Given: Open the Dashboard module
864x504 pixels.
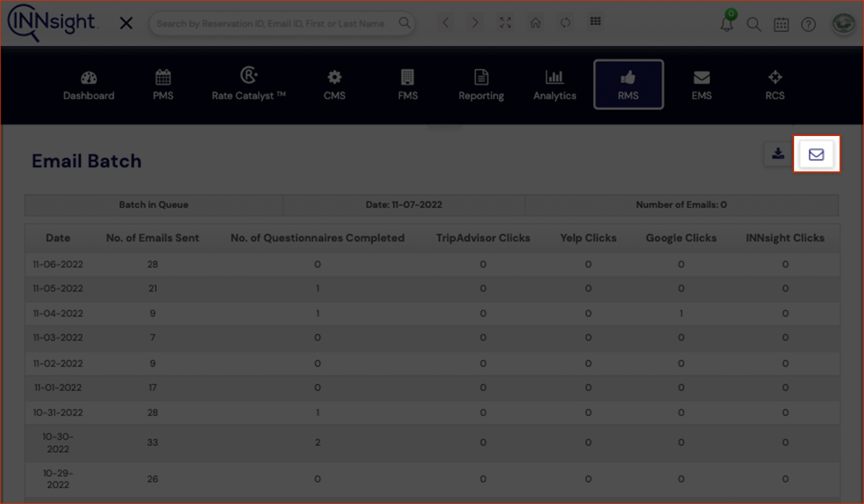Looking at the screenshot, I should tap(89, 85).
